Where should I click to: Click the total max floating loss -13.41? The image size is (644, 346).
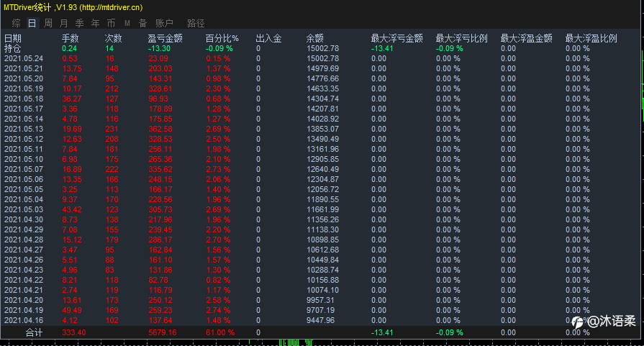coord(382,332)
